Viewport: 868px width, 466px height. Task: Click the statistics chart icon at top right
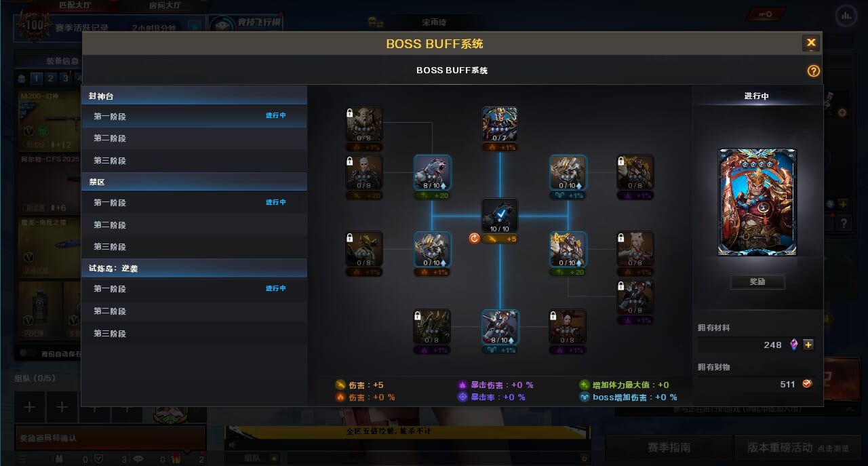(846, 14)
